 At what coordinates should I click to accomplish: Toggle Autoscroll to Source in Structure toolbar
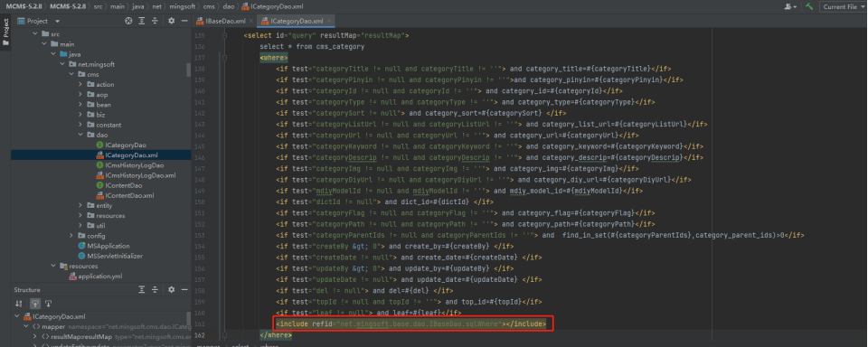pyautogui.click(x=34, y=304)
